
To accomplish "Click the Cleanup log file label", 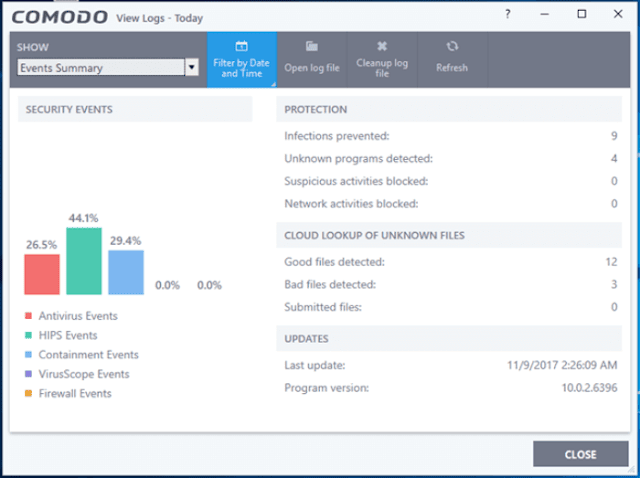I will 382,68.
